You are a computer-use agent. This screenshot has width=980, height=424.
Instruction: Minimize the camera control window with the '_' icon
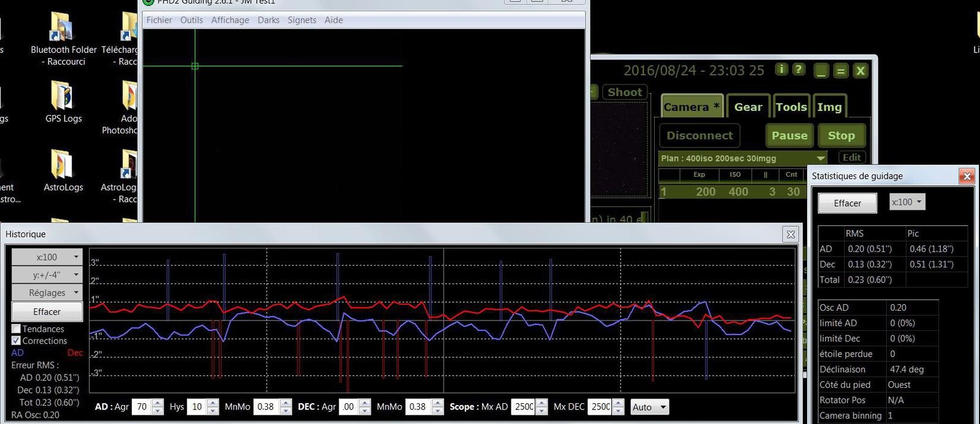point(821,71)
